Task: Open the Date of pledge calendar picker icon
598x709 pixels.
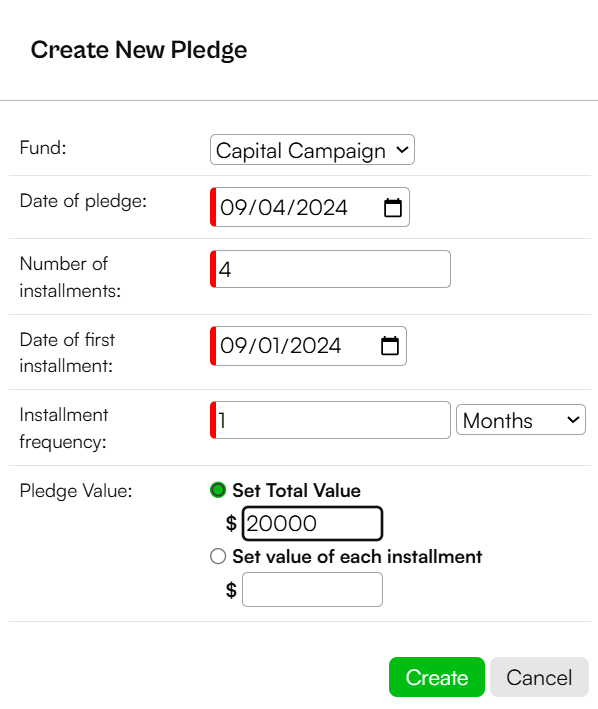Action: point(392,208)
